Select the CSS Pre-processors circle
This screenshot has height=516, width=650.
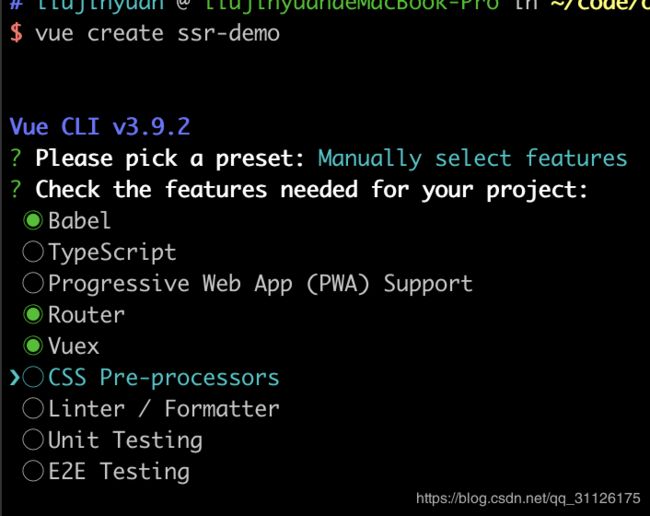[33, 377]
